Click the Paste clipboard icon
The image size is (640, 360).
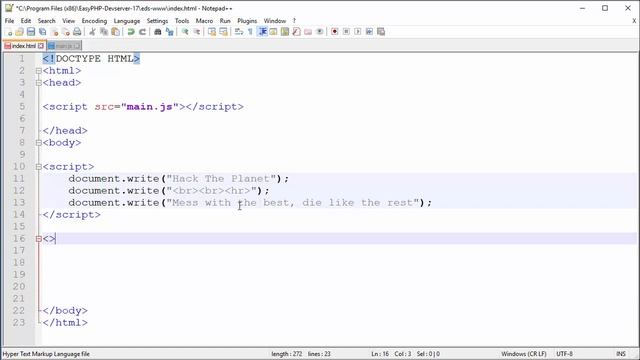[116, 32]
